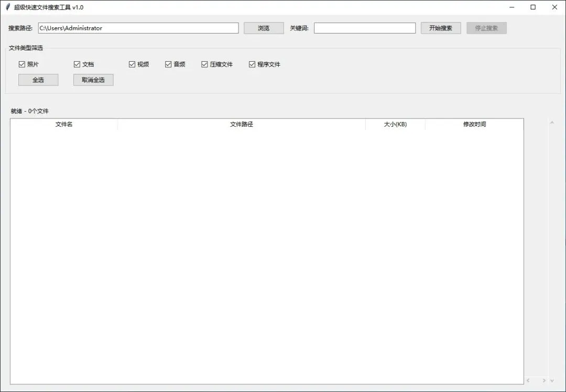This screenshot has height=392, width=566.
Task: Click the 文件类型筛选 group label
Action: tap(26, 48)
